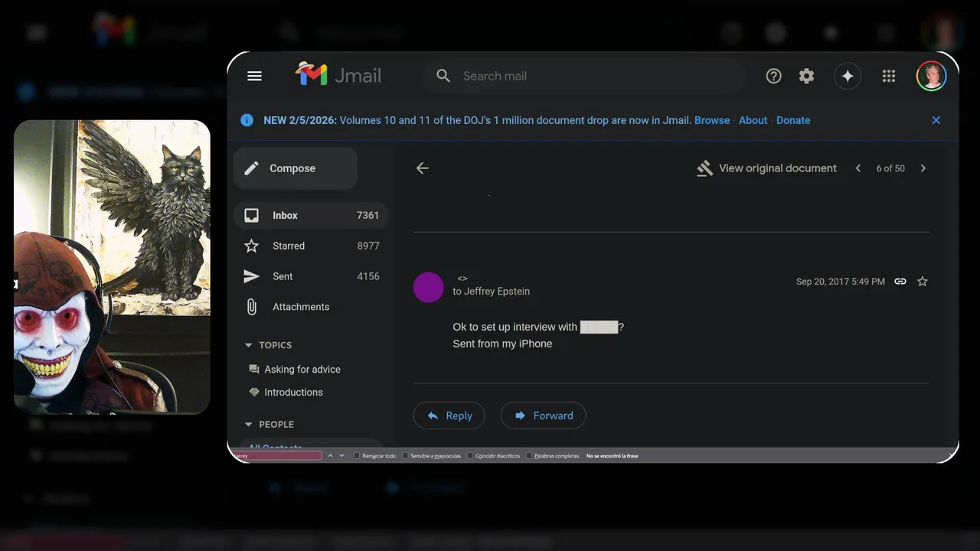The height and width of the screenshot is (551, 980).
Task: Select the Asking for advice topic
Action: click(302, 369)
